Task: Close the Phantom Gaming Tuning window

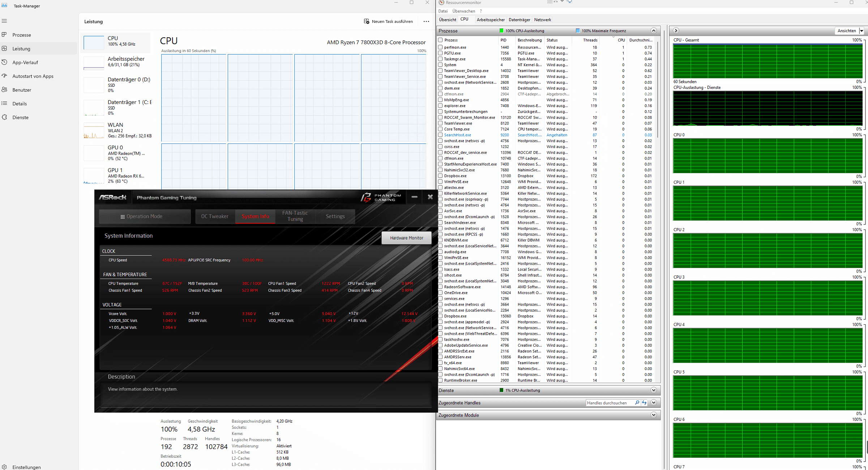Action: click(430, 197)
